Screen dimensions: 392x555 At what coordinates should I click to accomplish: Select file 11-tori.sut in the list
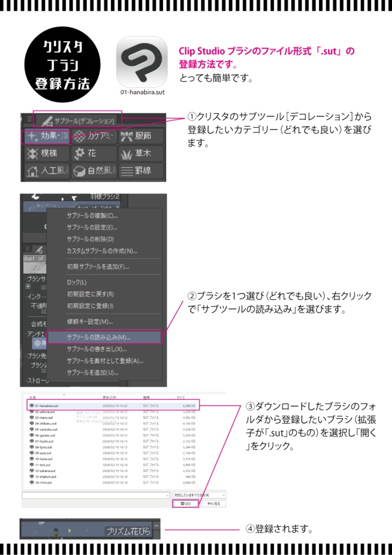[114, 464]
